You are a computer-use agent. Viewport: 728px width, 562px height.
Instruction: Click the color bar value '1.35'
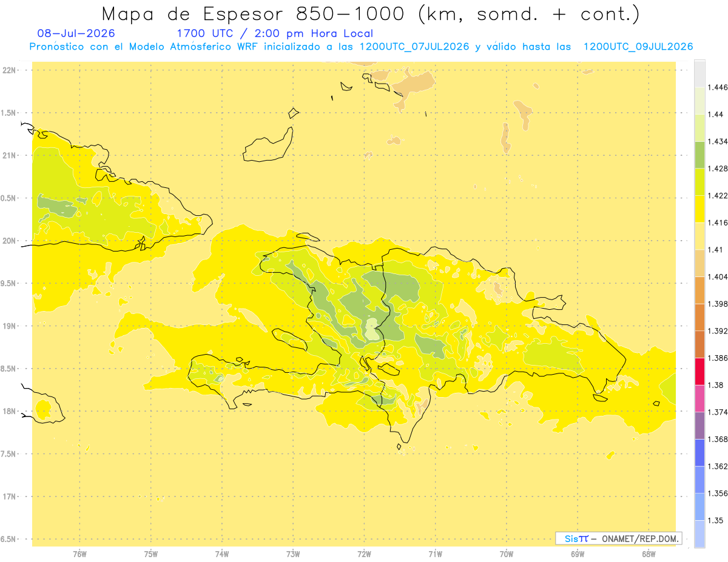tap(716, 520)
